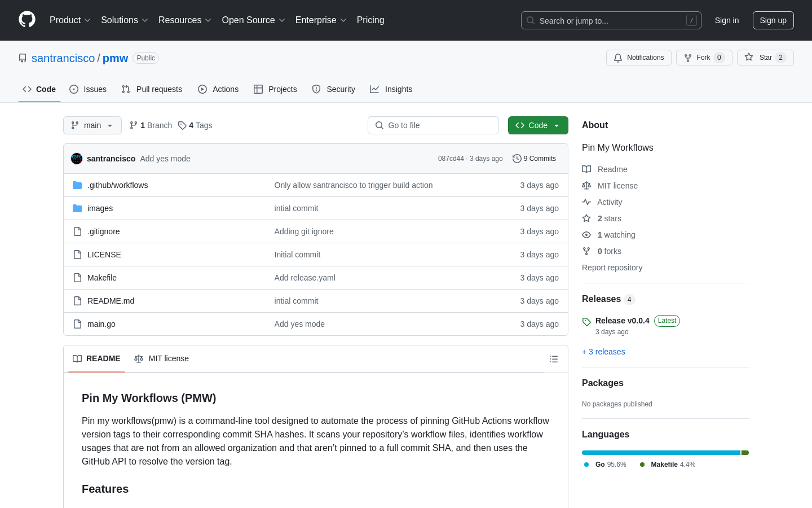Open the 1 watching link
Image resolution: width=812 pixels, height=508 pixels.
pos(608,235)
